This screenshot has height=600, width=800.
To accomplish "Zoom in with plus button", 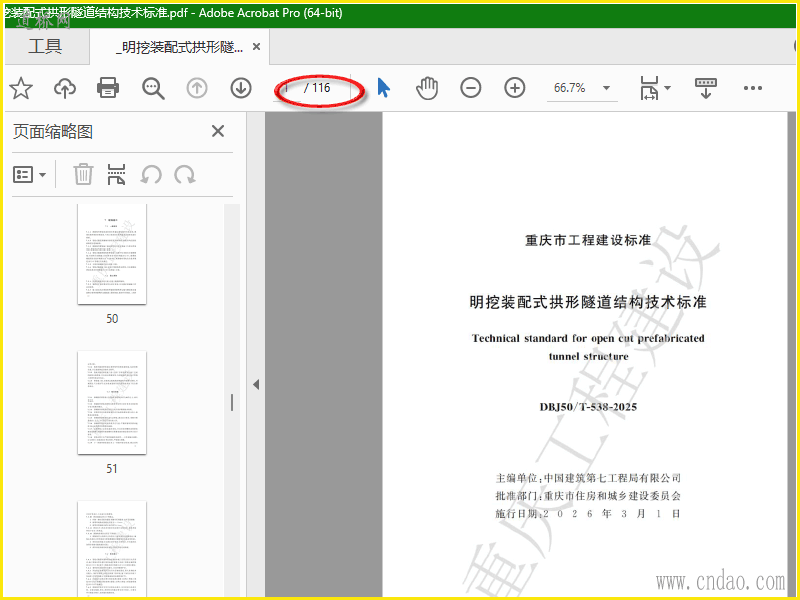I will 515,88.
